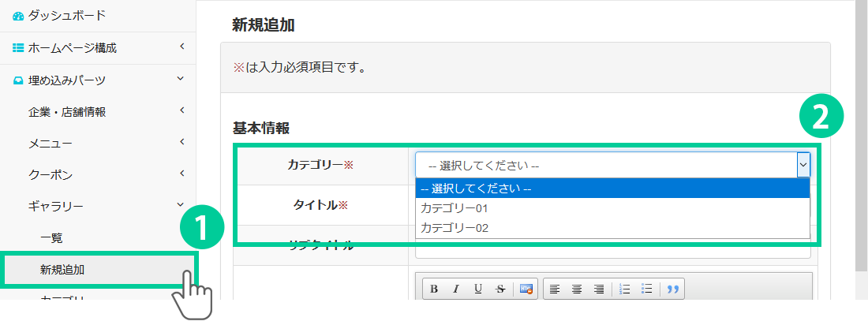
Task: Choose カテゴリー02 from dropdown list
Action: [455, 228]
